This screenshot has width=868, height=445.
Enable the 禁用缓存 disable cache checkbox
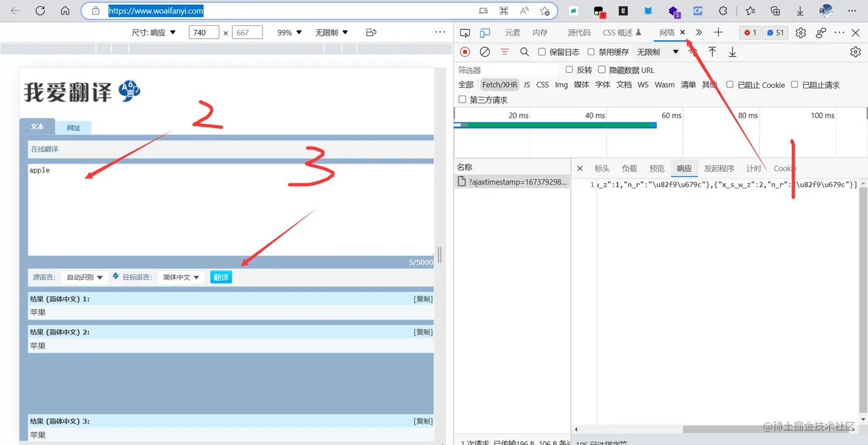(x=591, y=52)
